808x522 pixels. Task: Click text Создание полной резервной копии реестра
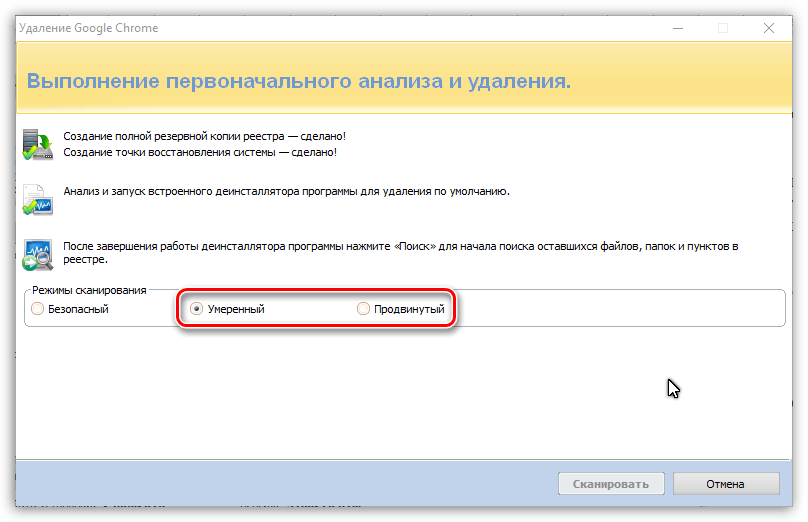[x=174, y=136]
